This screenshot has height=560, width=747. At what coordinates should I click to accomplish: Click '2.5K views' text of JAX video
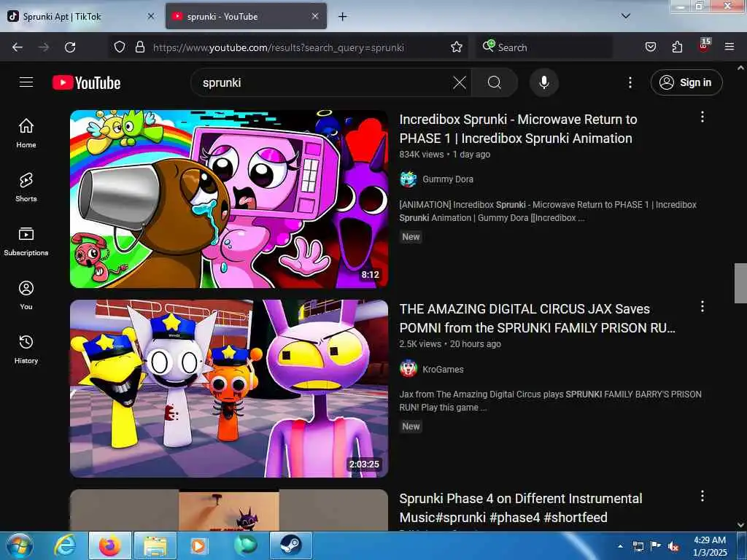[420, 344]
